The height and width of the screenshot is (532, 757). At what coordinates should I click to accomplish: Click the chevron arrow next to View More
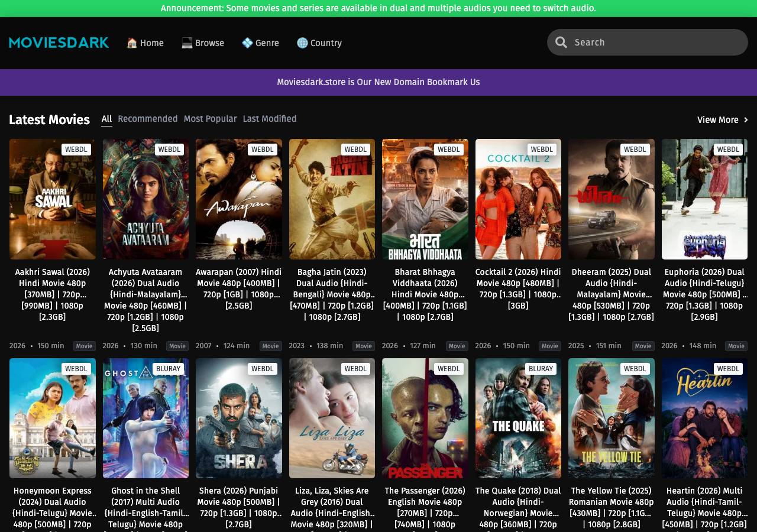(746, 120)
